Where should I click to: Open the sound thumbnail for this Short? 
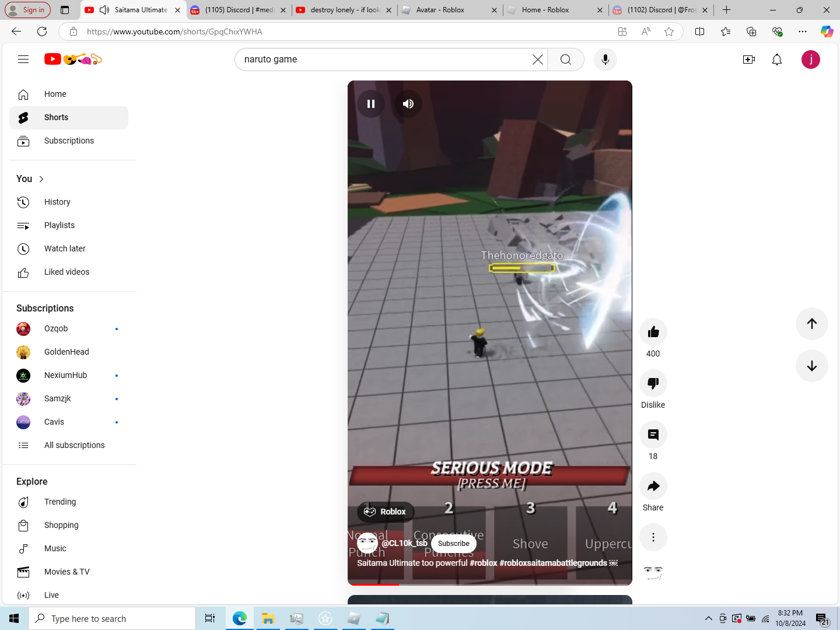point(653,573)
